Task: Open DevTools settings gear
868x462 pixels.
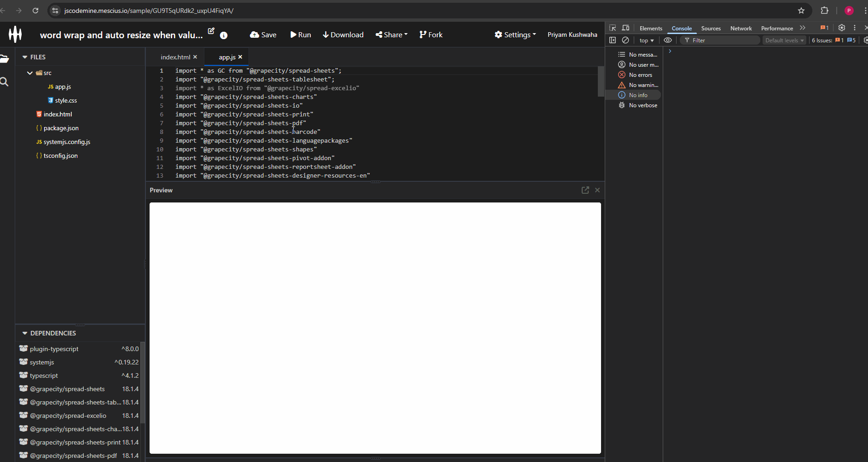Action: (842, 28)
